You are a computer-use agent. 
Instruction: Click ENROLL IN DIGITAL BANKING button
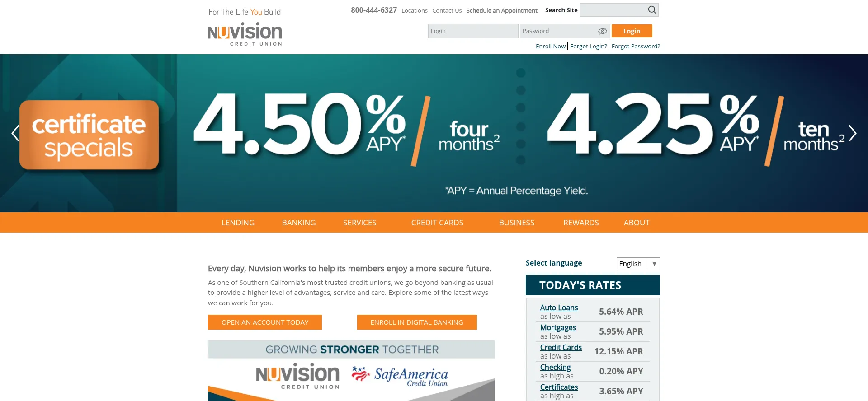tap(417, 322)
